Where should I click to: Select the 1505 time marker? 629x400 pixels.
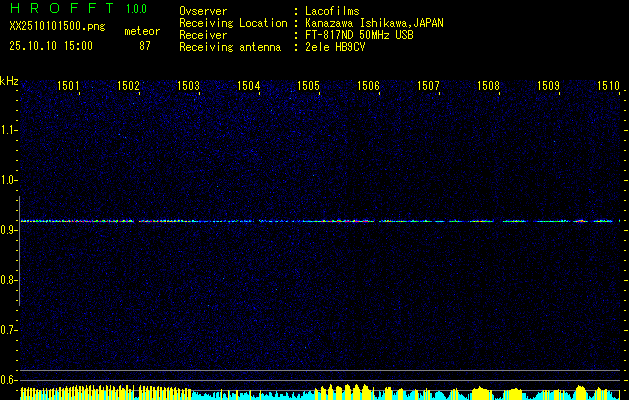click(x=309, y=86)
